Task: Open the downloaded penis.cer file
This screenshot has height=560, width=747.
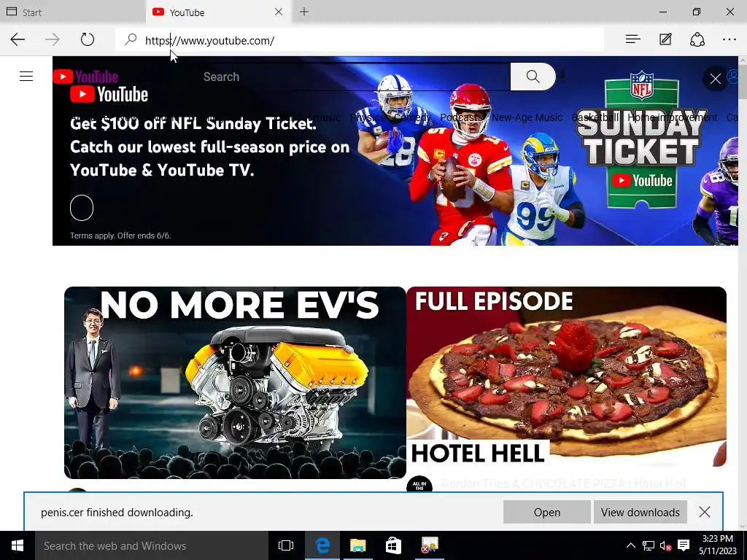Action: click(547, 513)
